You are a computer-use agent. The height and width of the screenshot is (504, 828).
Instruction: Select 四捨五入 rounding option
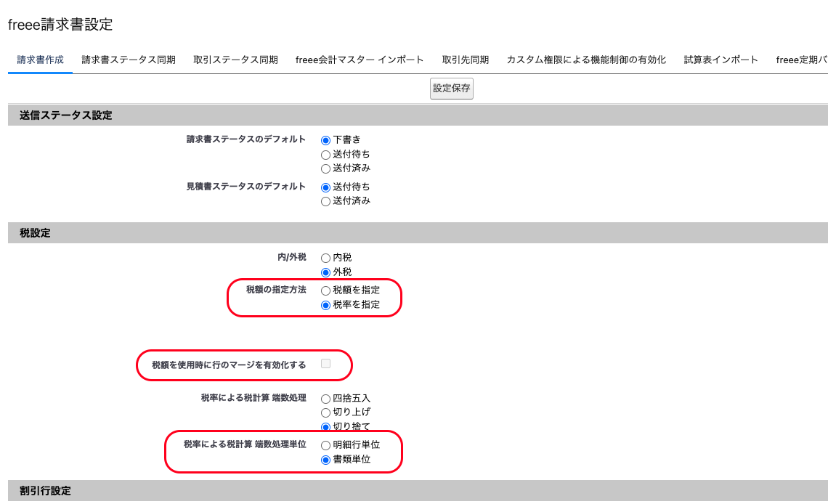point(326,399)
